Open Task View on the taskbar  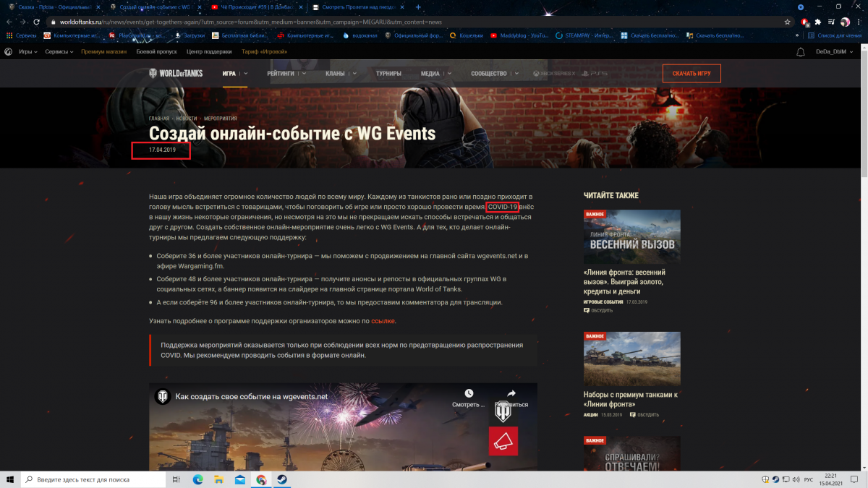tap(176, 479)
